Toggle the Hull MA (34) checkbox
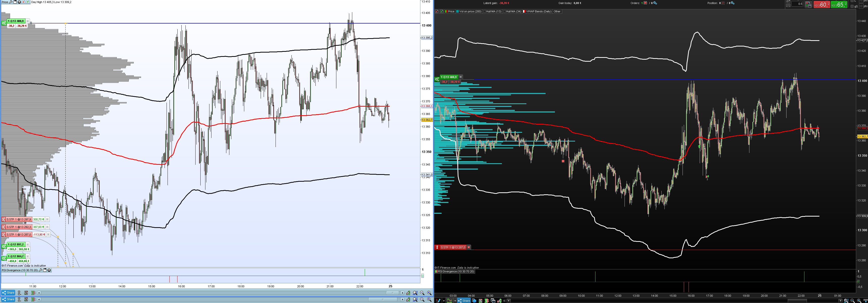 point(504,11)
